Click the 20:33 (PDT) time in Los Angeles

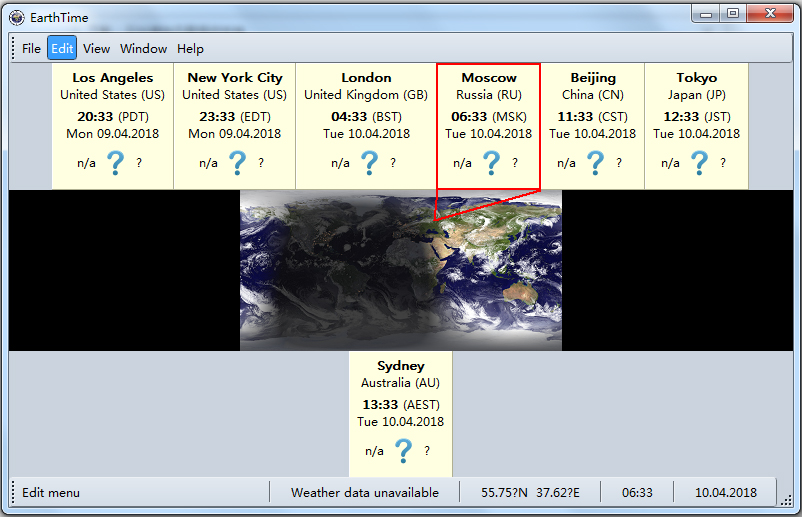[x=113, y=117]
